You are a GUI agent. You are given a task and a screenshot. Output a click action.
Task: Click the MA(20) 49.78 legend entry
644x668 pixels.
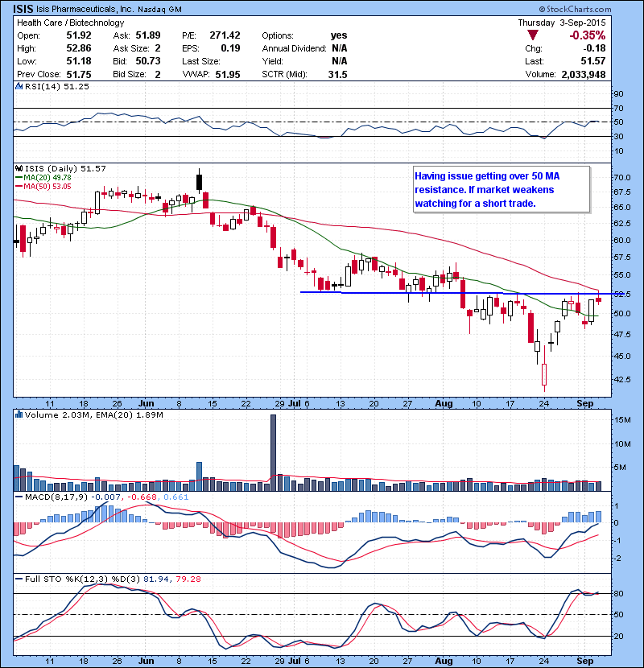[x=43, y=177]
